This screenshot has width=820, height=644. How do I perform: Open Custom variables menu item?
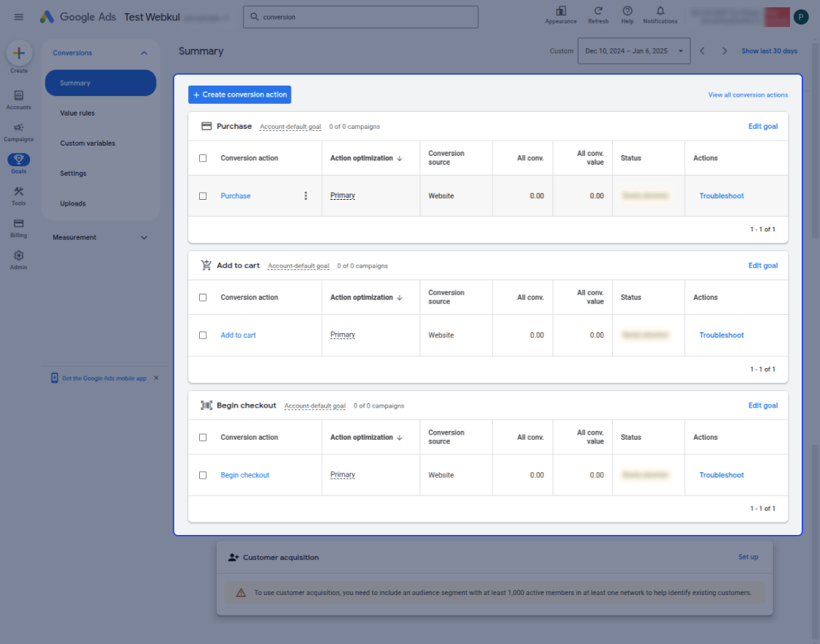point(87,143)
